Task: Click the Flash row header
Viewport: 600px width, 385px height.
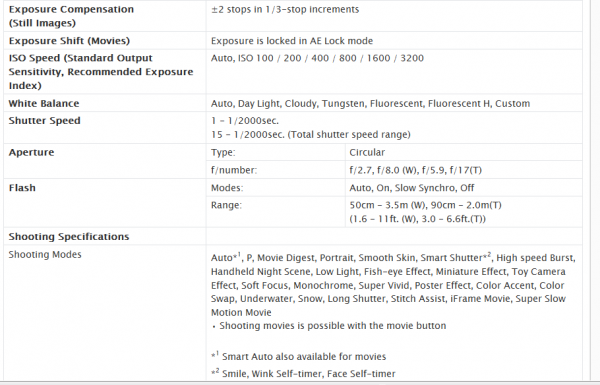Action: click(22, 188)
